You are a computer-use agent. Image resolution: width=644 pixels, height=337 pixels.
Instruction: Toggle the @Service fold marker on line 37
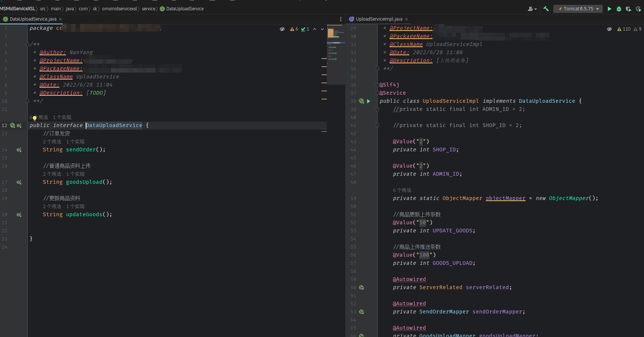point(377,93)
